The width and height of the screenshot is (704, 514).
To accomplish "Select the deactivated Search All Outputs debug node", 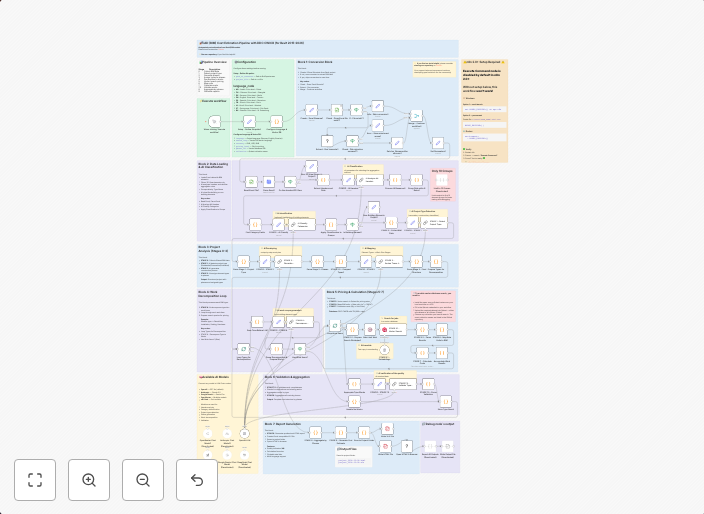I will (x=430, y=447).
